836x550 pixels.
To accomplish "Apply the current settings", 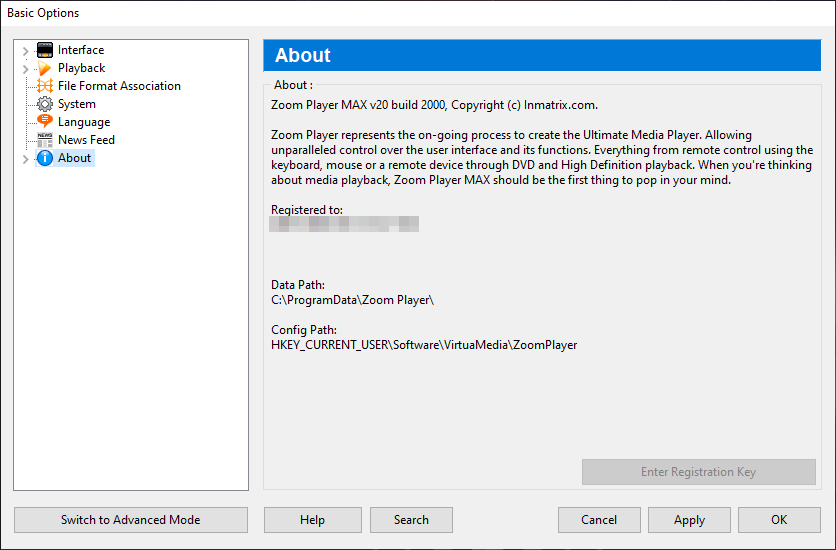I will tap(689, 520).
